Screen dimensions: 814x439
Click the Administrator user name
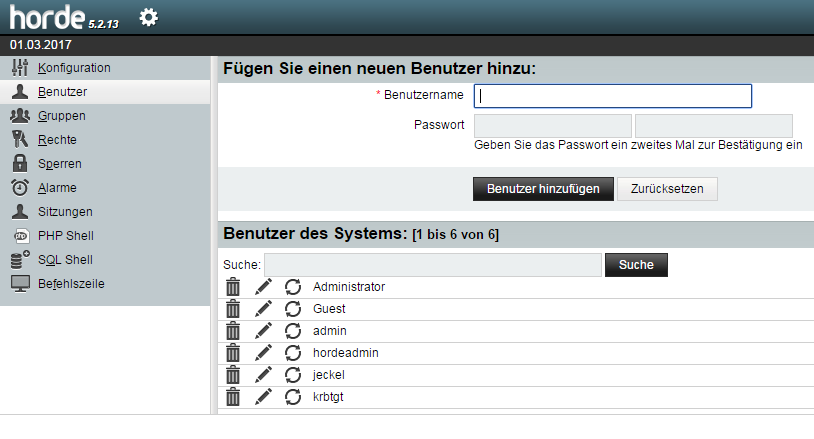coord(349,287)
